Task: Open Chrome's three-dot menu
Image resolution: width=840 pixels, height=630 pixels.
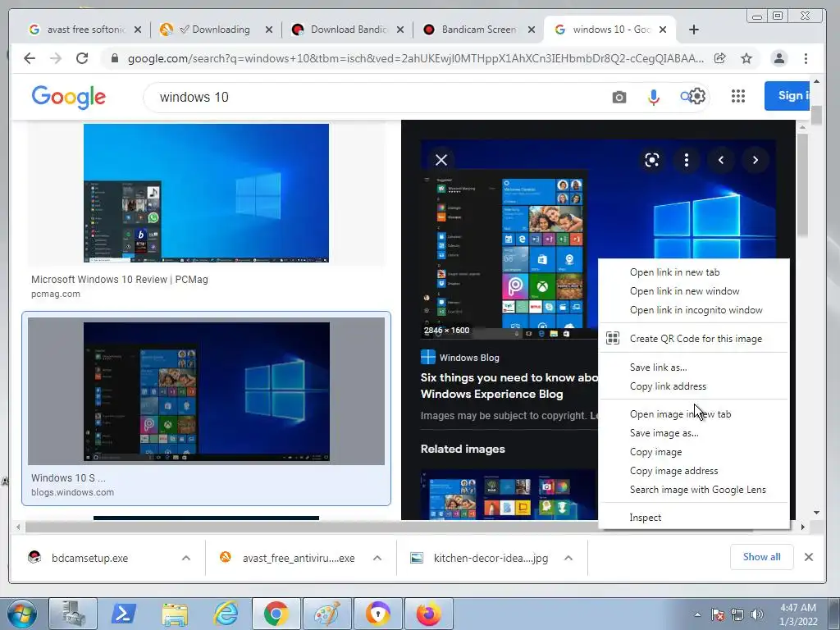Action: [x=806, y=58]
